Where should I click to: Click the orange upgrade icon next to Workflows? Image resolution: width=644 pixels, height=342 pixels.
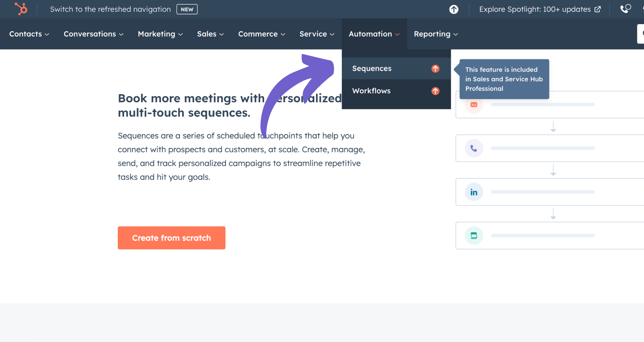[x=435, y=91]
